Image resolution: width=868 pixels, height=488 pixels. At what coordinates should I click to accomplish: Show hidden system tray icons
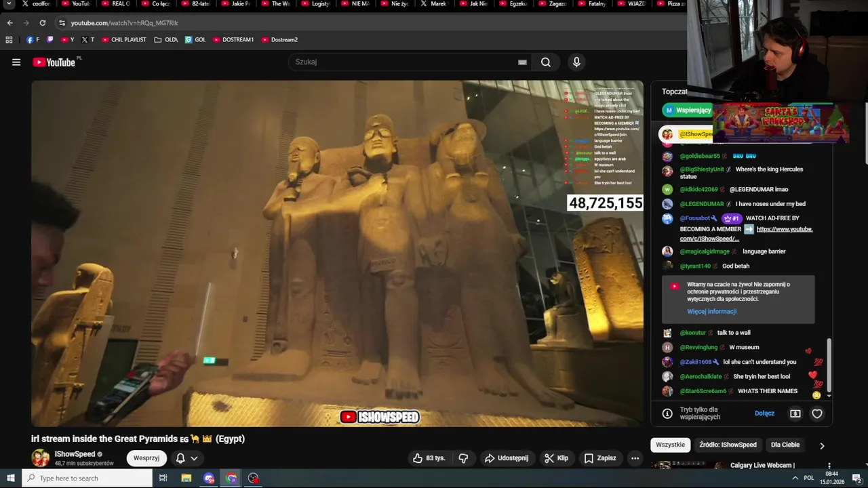[x=795, y=479]
